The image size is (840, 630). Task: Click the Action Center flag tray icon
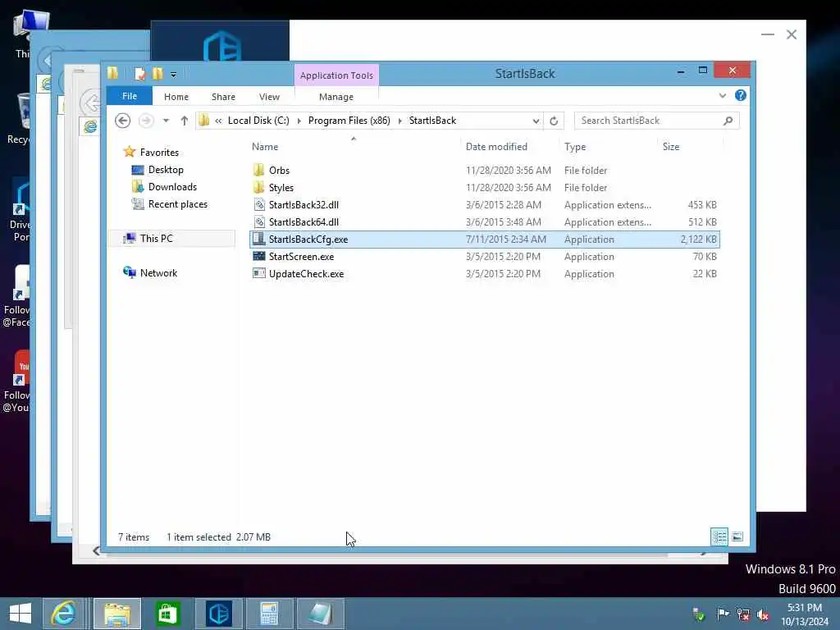pyautogui.click(x=723, y=614)
